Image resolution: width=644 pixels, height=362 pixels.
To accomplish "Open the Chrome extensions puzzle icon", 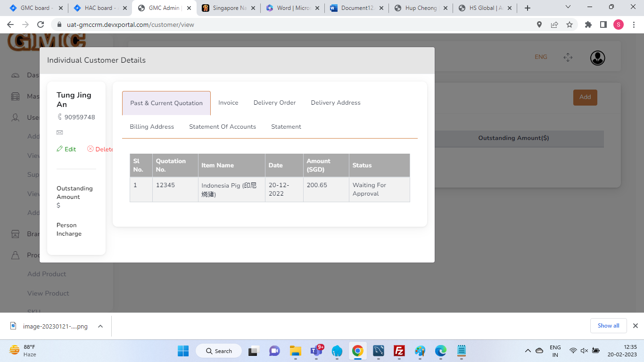I will click(x=588, y=25).
